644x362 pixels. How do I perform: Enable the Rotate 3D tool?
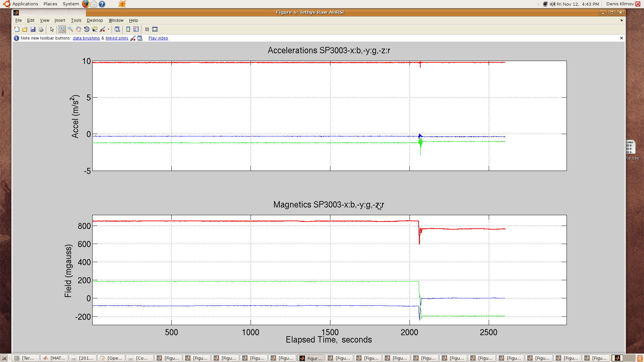point(87,29)
